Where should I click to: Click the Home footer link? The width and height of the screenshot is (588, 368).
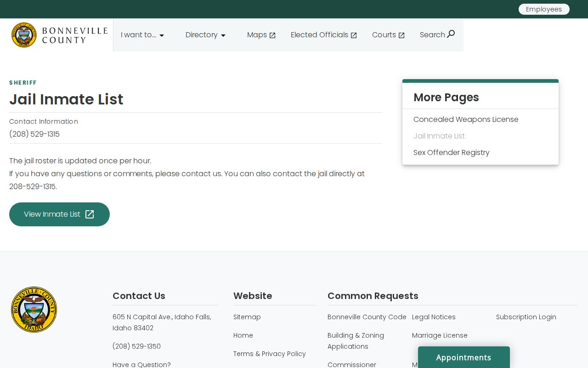coord(243,335)
